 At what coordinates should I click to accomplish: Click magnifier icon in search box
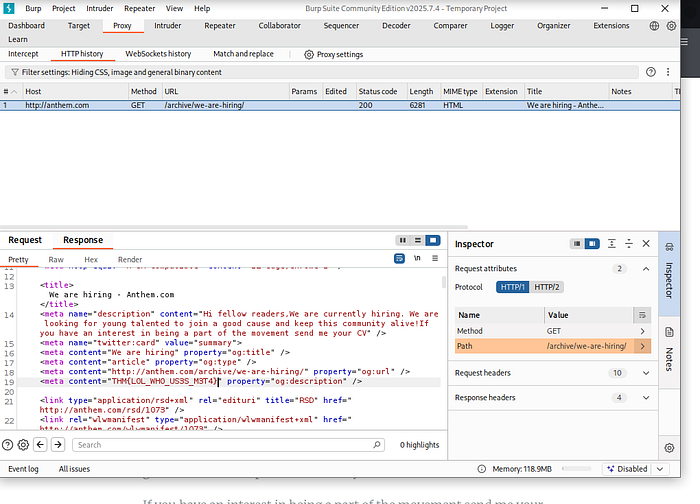pos(377,445)
